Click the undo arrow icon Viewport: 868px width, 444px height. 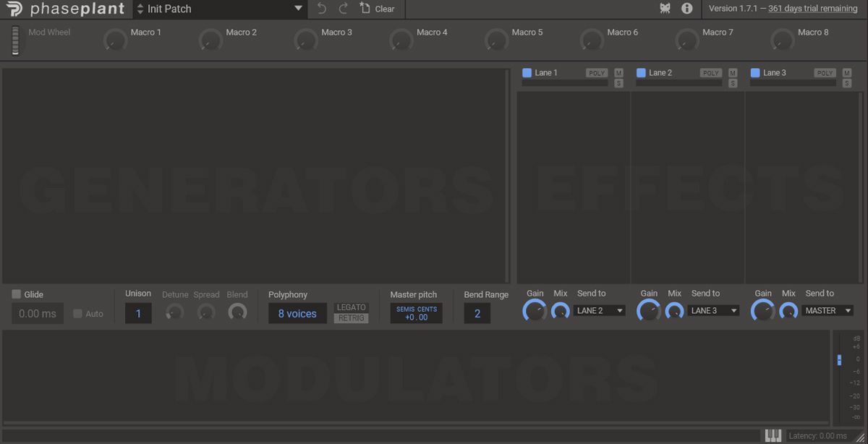[x=323, y=9]
